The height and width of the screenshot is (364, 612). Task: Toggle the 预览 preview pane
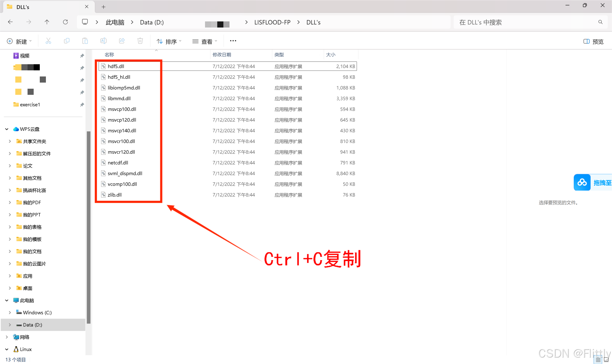(x=592, y=41)
